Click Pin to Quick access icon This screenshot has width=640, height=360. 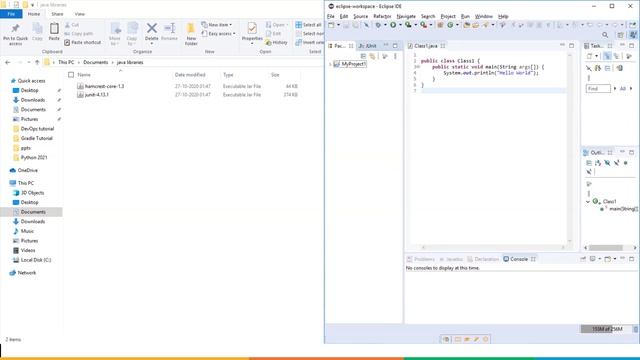[x=16, y=28]
